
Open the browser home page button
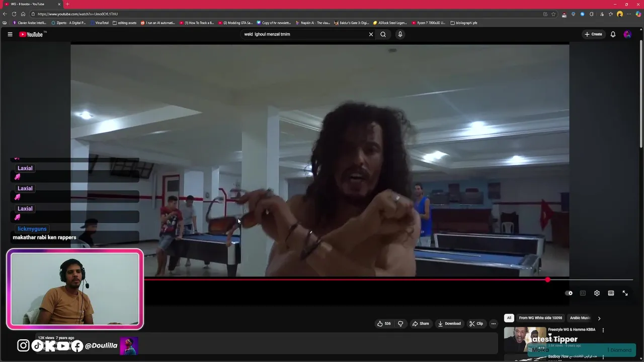pyautogui.click(x=23, y=14)
